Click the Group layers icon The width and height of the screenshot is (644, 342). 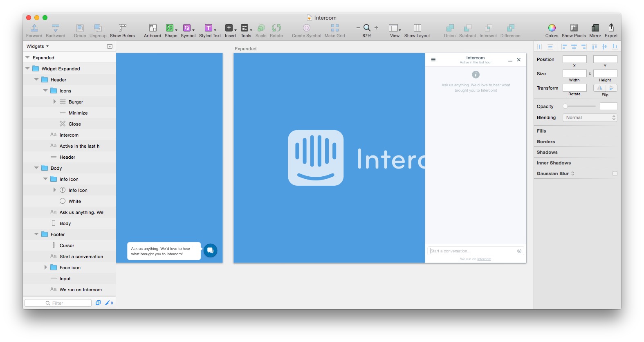80,28
